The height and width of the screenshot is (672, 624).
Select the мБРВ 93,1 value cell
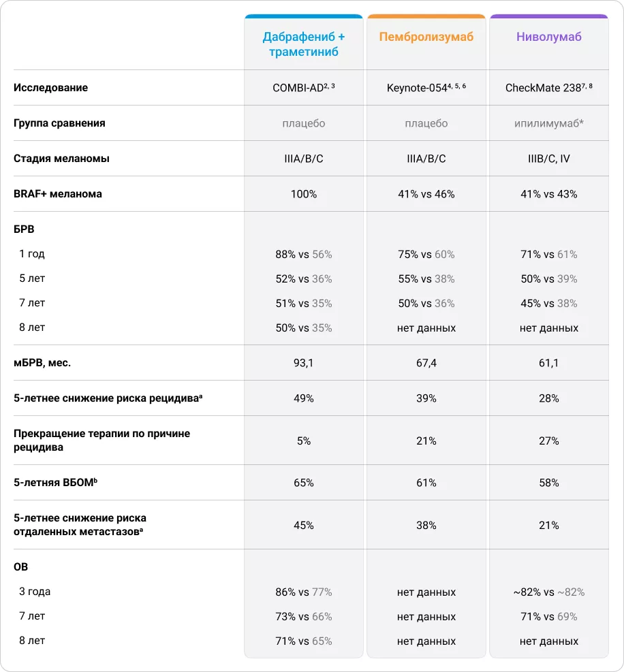[304, 363]
